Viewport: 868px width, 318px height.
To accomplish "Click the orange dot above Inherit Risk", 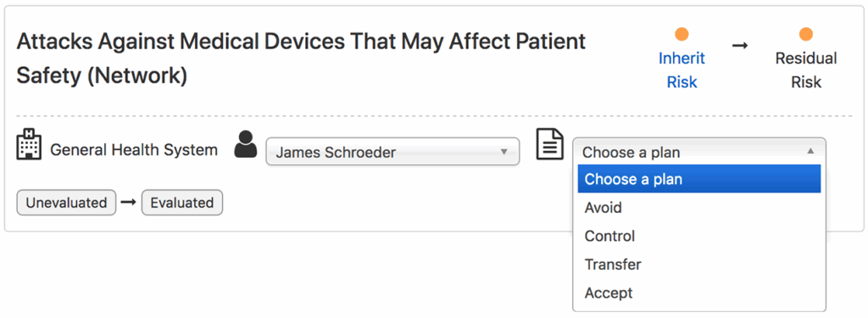I will [x=682, y=35].
